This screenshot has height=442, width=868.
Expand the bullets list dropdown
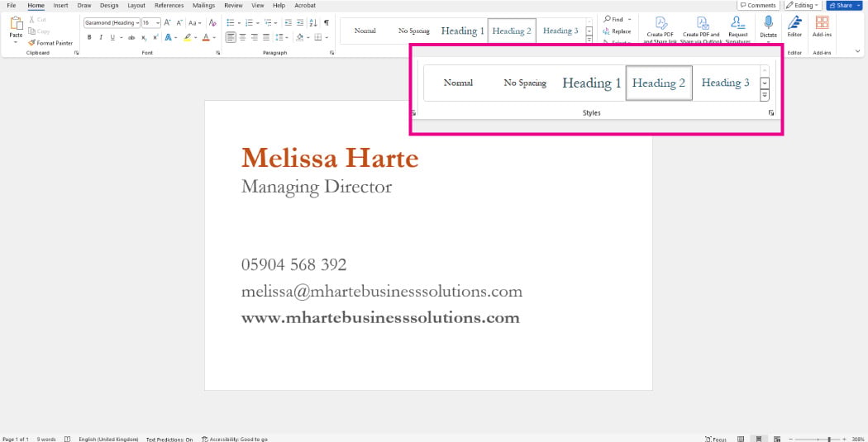click(239, 22)
